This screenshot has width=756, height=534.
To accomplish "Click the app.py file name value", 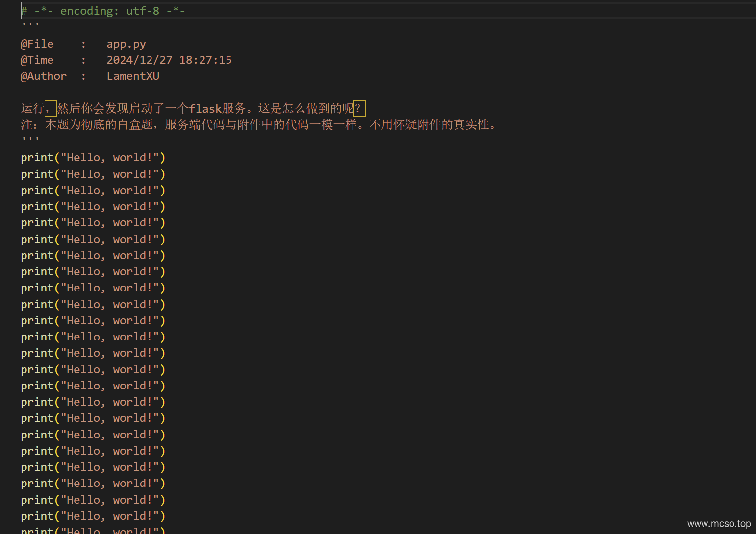I will 126,44.
